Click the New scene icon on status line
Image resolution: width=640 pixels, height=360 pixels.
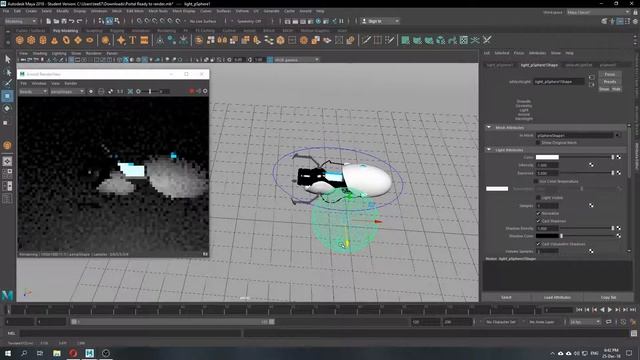[x=49, y=21]
